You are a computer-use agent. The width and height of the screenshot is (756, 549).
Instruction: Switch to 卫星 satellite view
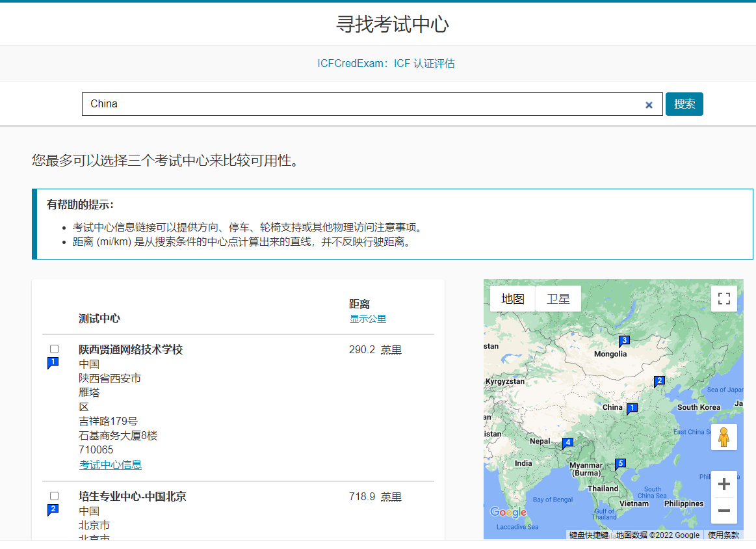pyautogui.click(x=558, y=299)
